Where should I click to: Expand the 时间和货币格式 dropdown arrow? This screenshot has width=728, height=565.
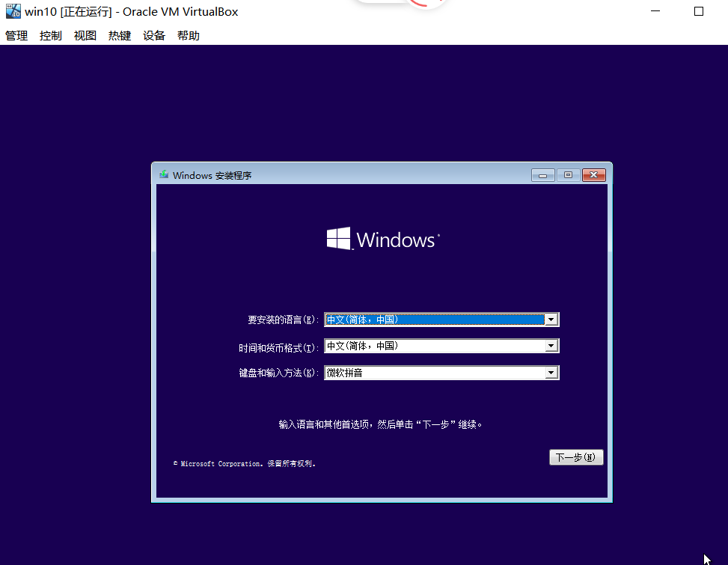551,346
